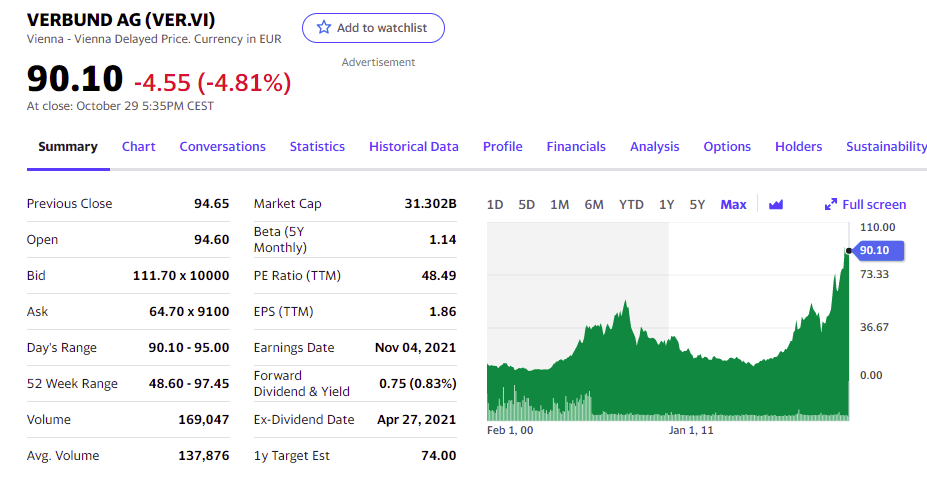Choose the 1Y chart range
The height and width of the screenshot is (484, 927).
pos(666,204)
